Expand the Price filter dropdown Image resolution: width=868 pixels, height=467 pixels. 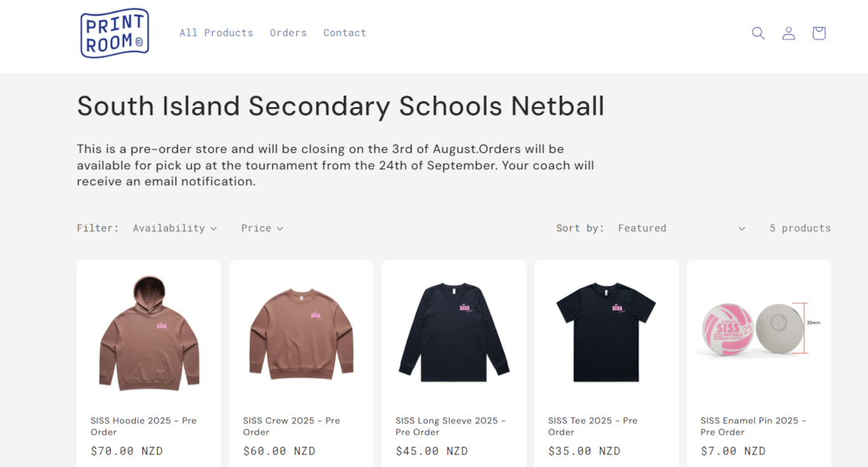click(261, 228)
